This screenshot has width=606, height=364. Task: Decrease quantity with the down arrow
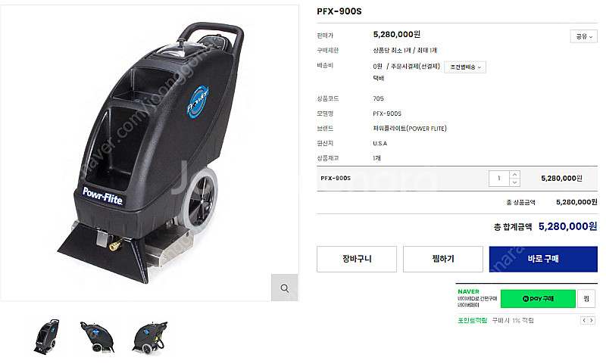514,182
